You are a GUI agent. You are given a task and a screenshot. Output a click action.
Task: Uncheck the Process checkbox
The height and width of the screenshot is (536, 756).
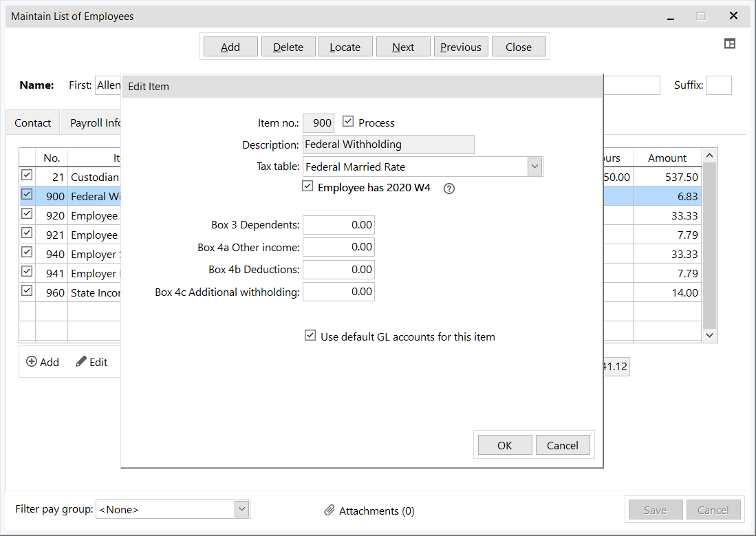tap(348, 122)
